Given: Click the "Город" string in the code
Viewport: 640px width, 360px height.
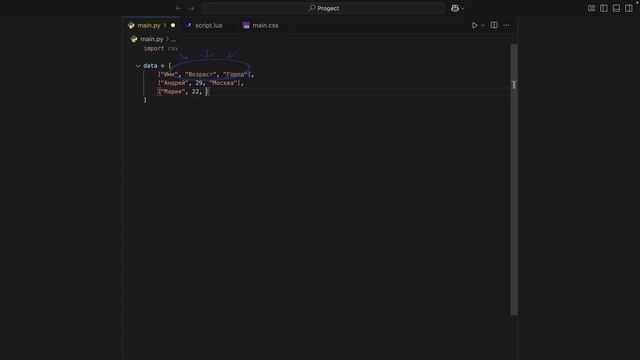Looking at the screenshot, I should click(x=236, y=74).
